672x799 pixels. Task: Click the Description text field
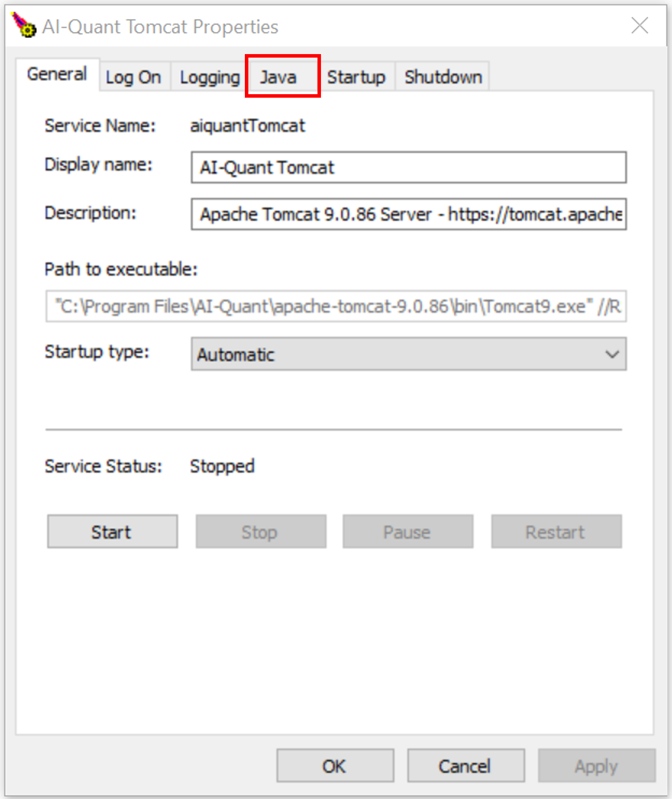click(x=409, y=214)
